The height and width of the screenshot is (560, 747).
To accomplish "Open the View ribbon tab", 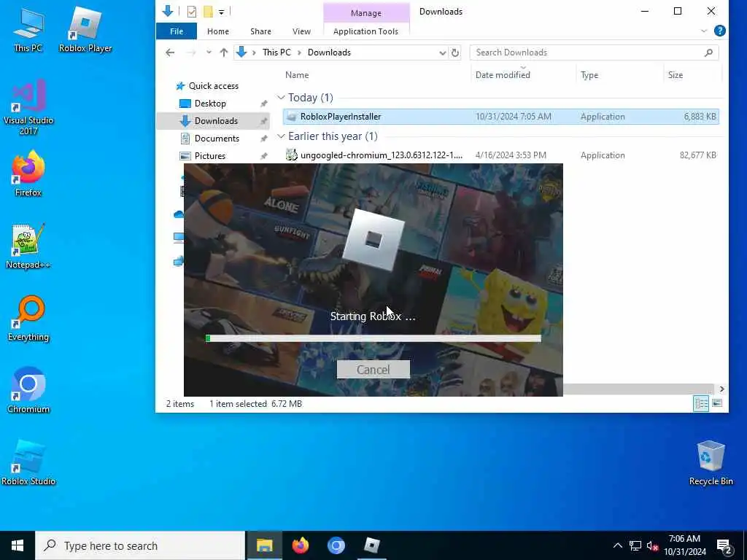I will (x=301, y=31).
